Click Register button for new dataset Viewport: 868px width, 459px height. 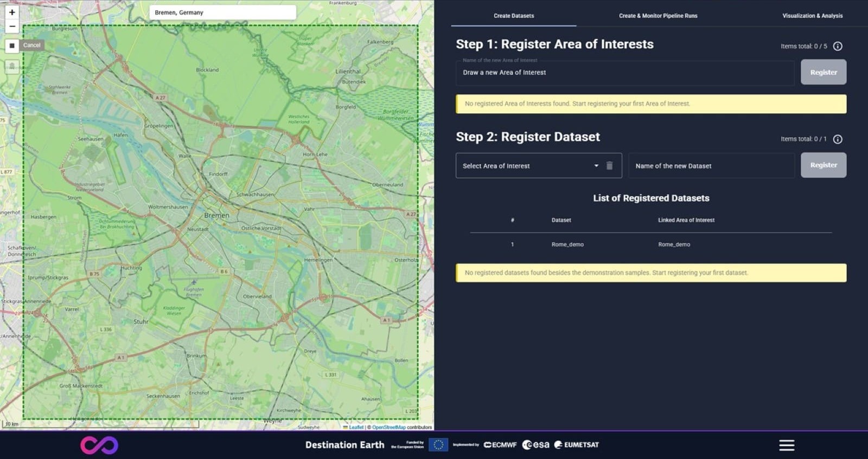[x=823, y=165]
